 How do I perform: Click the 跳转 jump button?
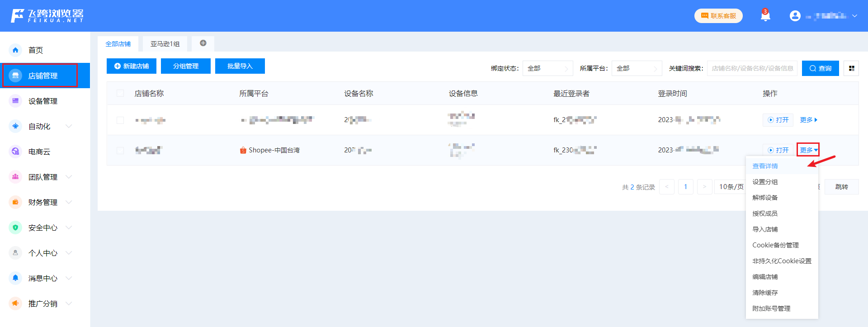coord(842,187)
